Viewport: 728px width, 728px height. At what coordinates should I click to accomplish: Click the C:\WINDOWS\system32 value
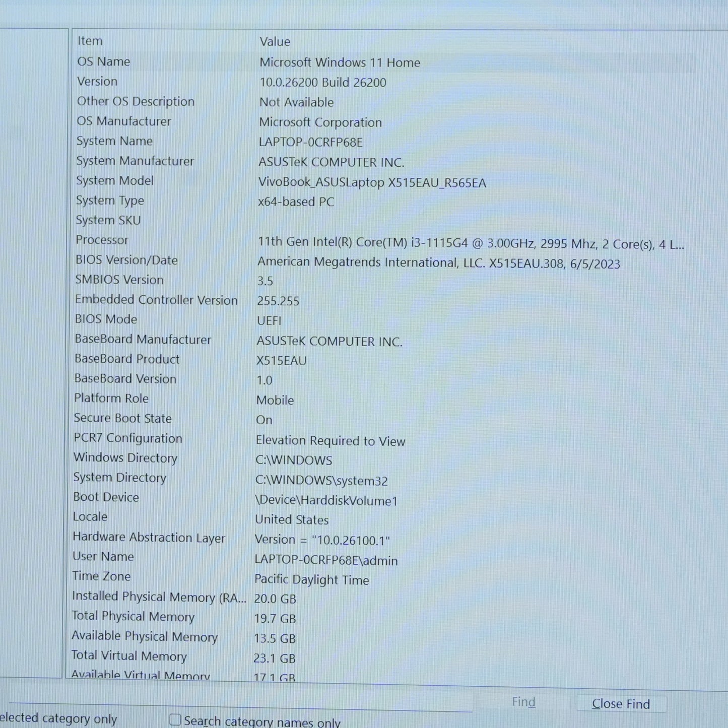coord(321,481)
